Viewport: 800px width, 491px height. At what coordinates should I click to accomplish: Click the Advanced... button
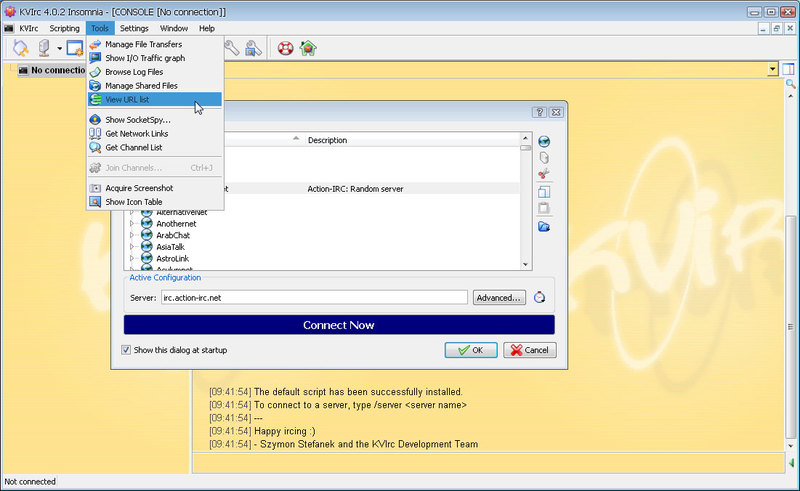(x=499, y=298)
